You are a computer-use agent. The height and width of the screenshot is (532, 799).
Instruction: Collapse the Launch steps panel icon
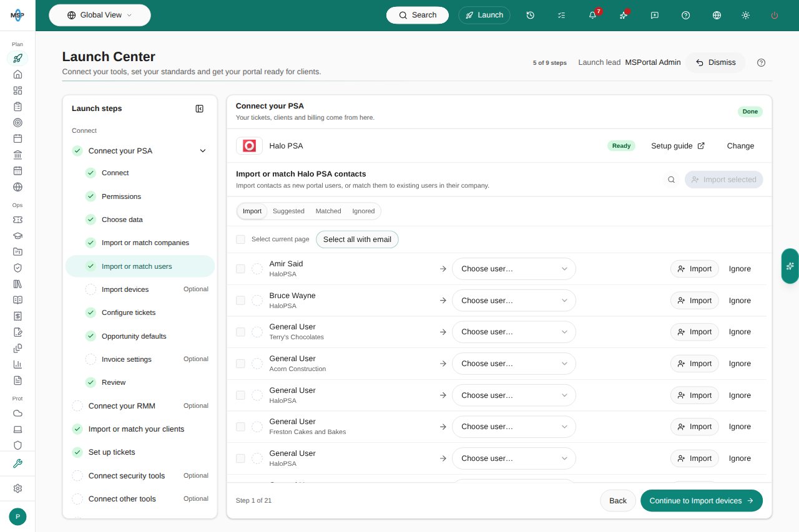coord(200,109)
